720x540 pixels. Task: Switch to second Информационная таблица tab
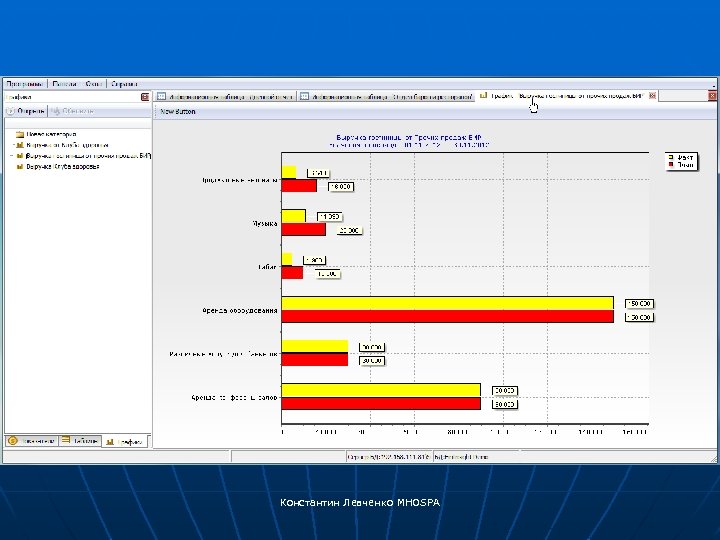coord(387,96)
